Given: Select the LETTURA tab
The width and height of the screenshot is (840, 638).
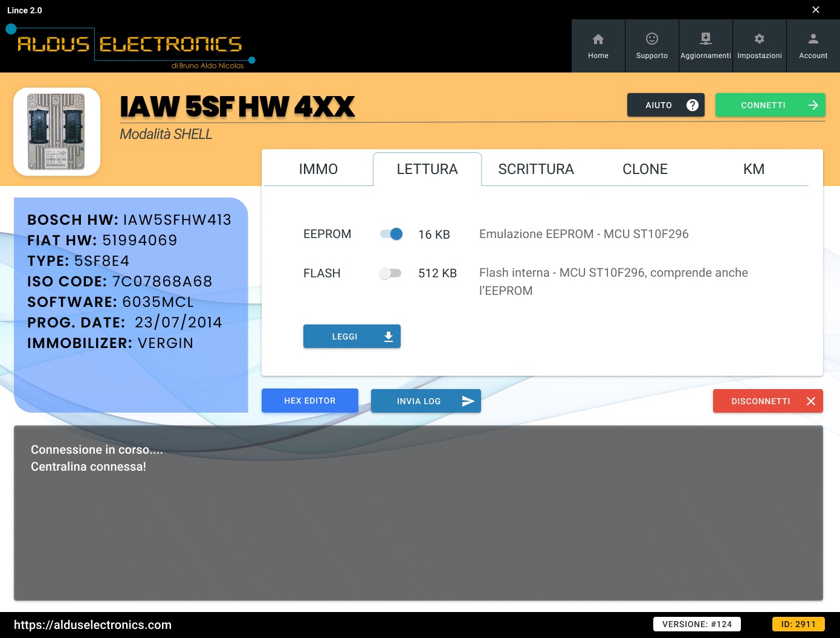Looking at the screenshot, I should click(427, 169).
